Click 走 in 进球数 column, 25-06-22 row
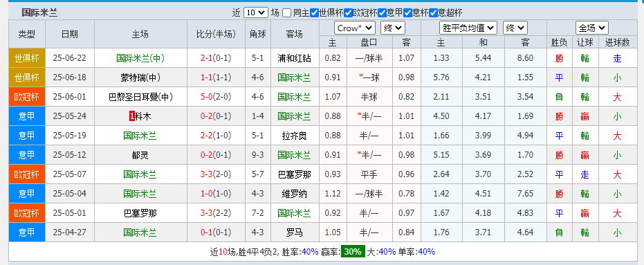The width and height of the screenshot is (644, 265). [617, 58]
